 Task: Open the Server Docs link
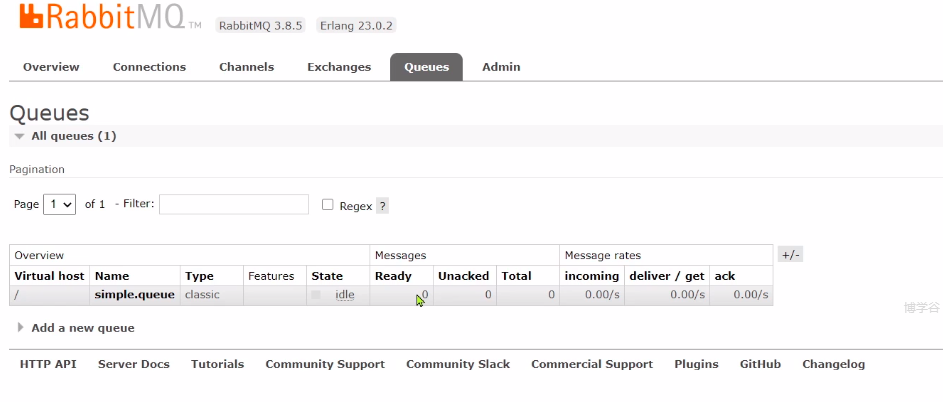click(134, 365)
